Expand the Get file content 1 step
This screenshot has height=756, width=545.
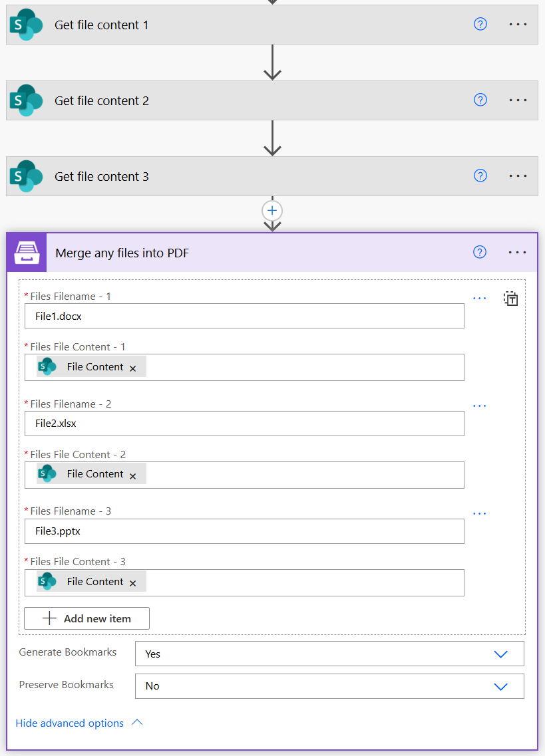(x=272, y=25)
